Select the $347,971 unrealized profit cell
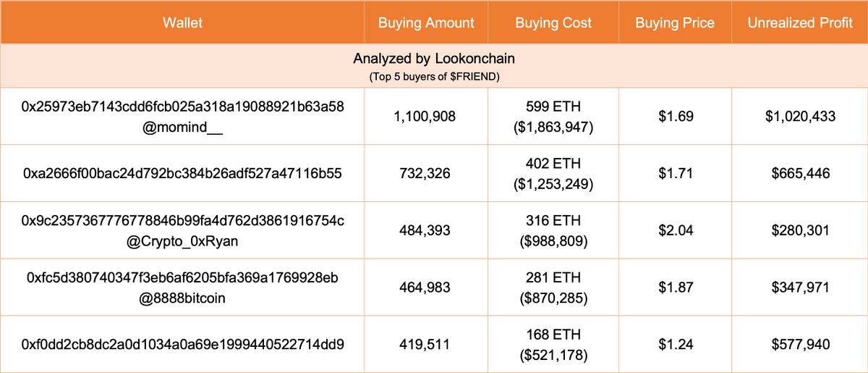 (x=801, y=288)
